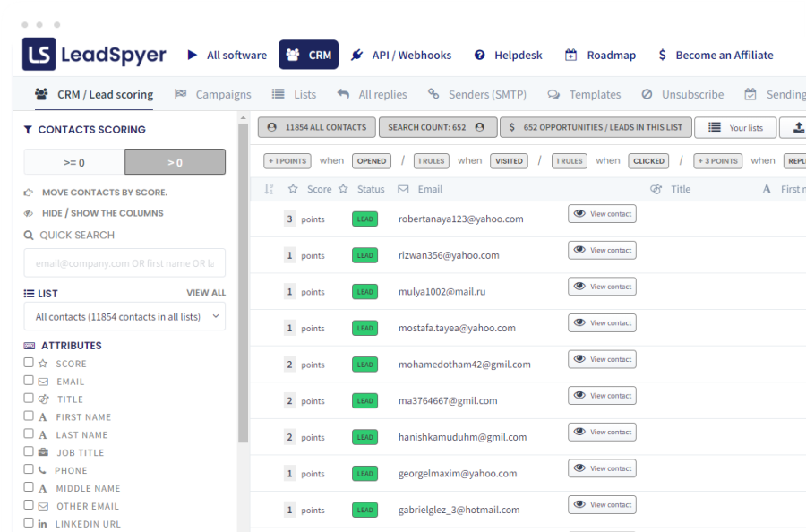This screenshot has height=532, width=806.
Task: Click the star icon before Status column
Action: tap(343, 189)
